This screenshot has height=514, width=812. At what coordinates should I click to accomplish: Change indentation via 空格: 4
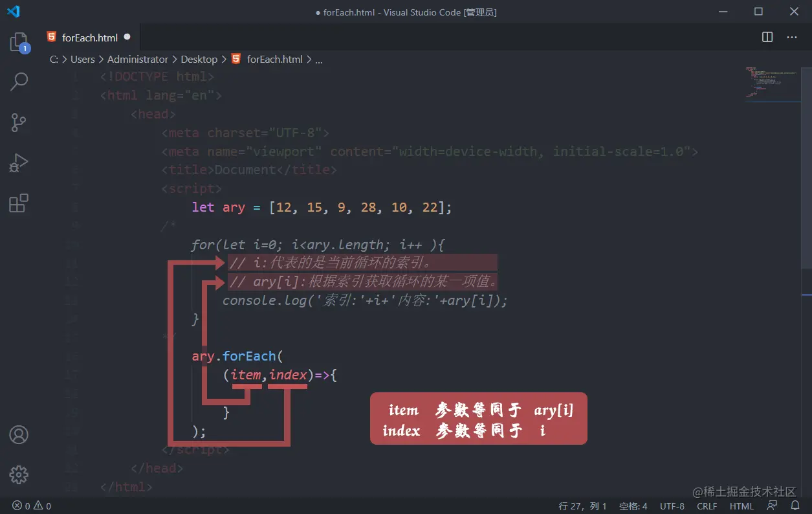[633, 506]
